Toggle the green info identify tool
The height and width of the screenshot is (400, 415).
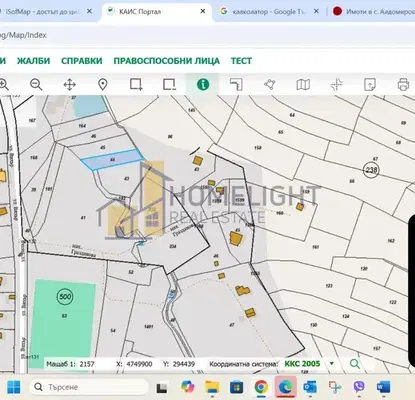point(203,85)
